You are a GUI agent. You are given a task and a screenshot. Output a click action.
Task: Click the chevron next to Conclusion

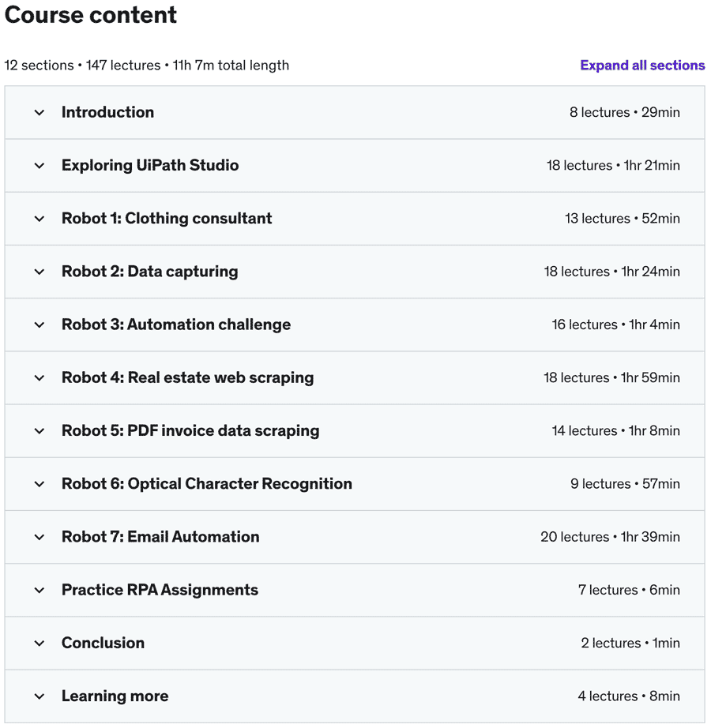click(39, 644)
